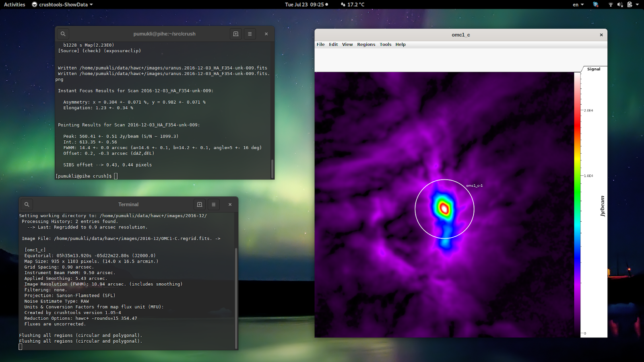This screenshot has height=362, width=644.
Task: Click the 'Peak: 560.41 +- 0.51 Jy/beam' line
Action: point(121,136)
